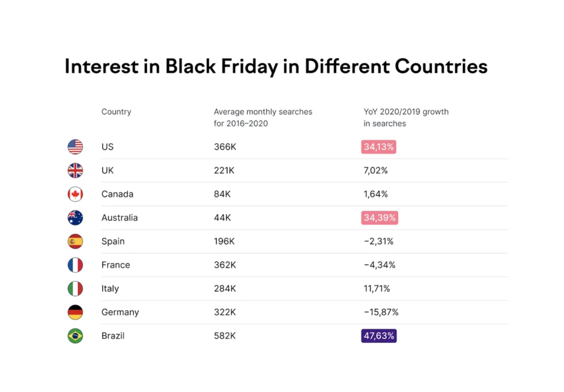Select the Average monthly searches column header
564x392 pixels.
point(263,117)
